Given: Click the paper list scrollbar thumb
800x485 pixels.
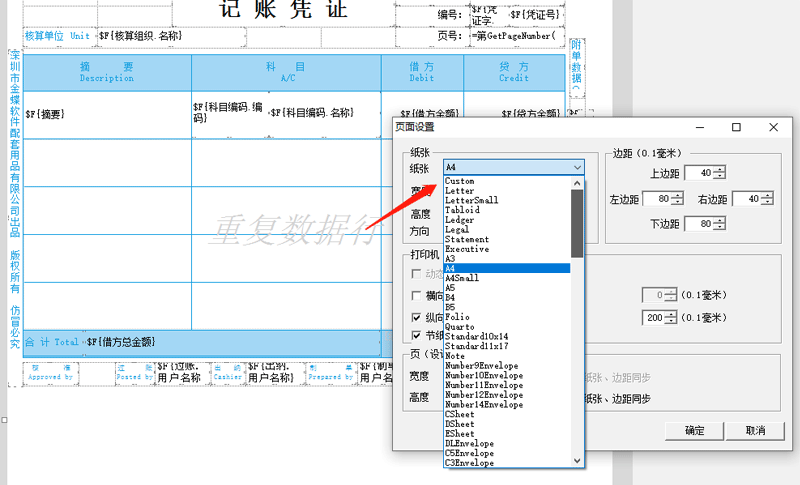Looking at the screenshot, I should (x=577, y=223).
